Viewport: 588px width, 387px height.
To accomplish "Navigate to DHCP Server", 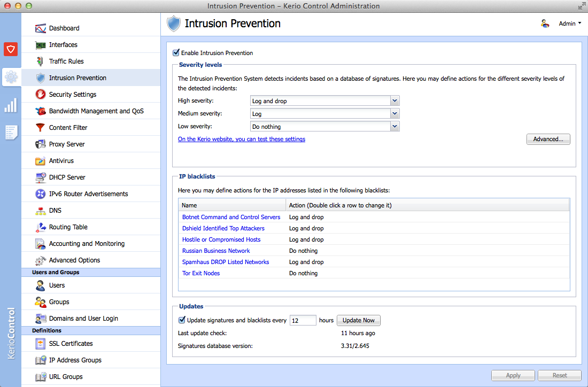I will (91, 177).
